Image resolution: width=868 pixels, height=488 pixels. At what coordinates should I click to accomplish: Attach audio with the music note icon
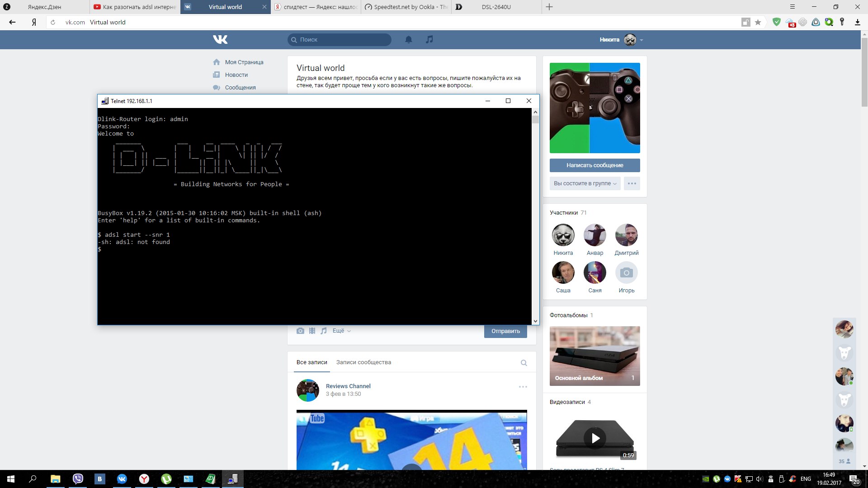[x=324, y=331]
